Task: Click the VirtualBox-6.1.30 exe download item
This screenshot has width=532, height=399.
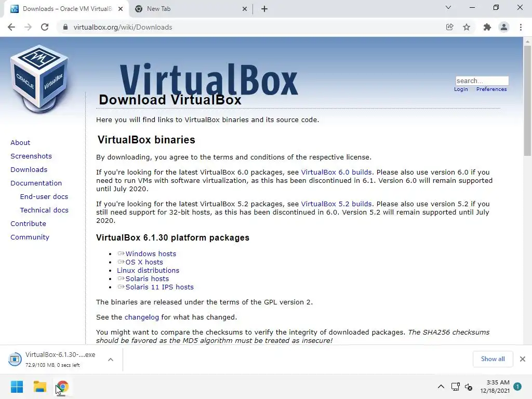Action: (x=60, y=359)
